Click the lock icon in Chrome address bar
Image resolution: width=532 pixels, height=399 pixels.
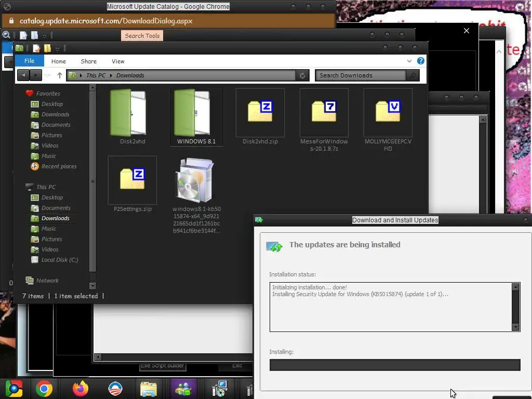11,21
